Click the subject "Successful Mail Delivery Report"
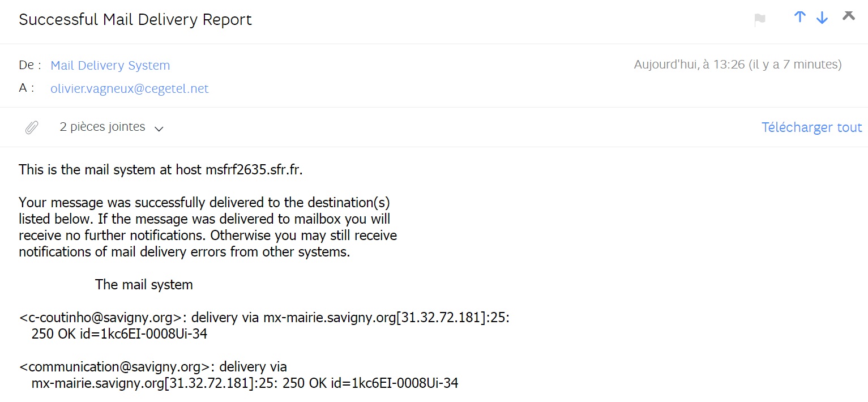Viewport: 868px width, 402px height. coord(135,19)
